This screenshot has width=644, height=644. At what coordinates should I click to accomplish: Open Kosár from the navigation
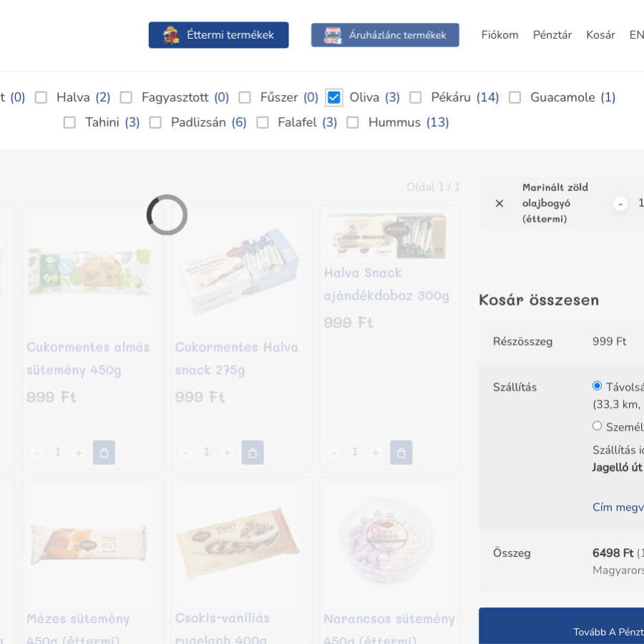click(x=600, y=34)
